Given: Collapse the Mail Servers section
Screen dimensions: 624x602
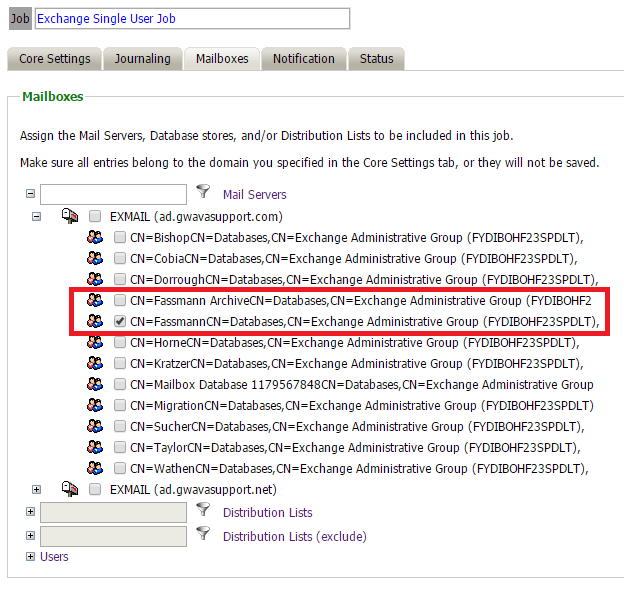Looking at the screenshot, I should 30,194.
